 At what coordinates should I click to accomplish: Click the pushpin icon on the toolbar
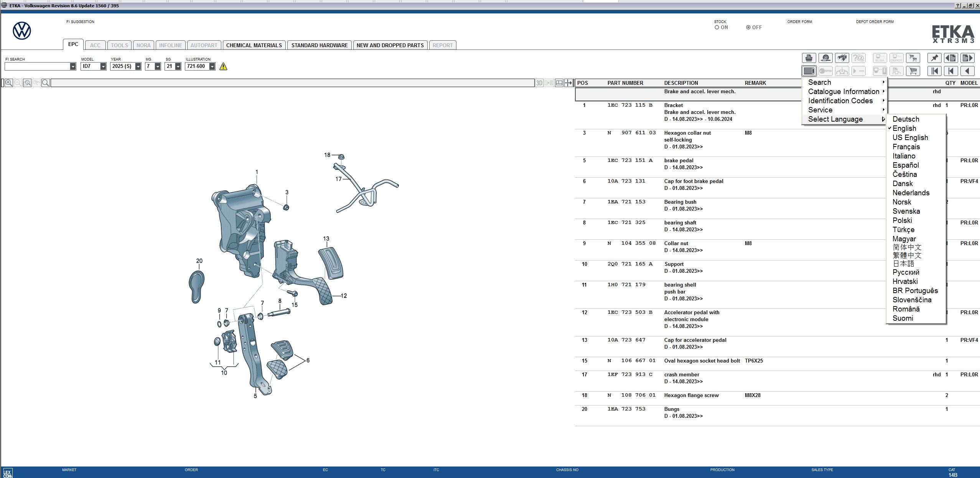click(x=935, y=58)
